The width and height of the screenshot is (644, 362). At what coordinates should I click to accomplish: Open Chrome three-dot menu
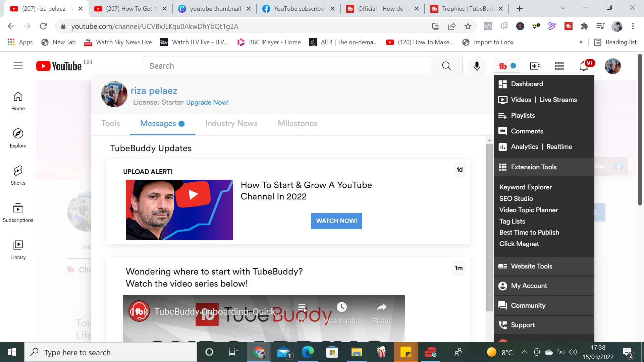[x=633, y=26]
